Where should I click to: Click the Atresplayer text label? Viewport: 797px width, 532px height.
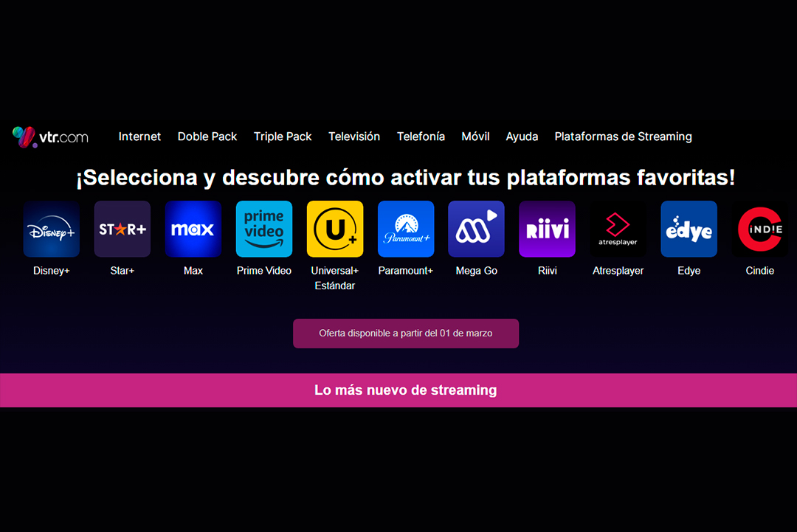618,271
